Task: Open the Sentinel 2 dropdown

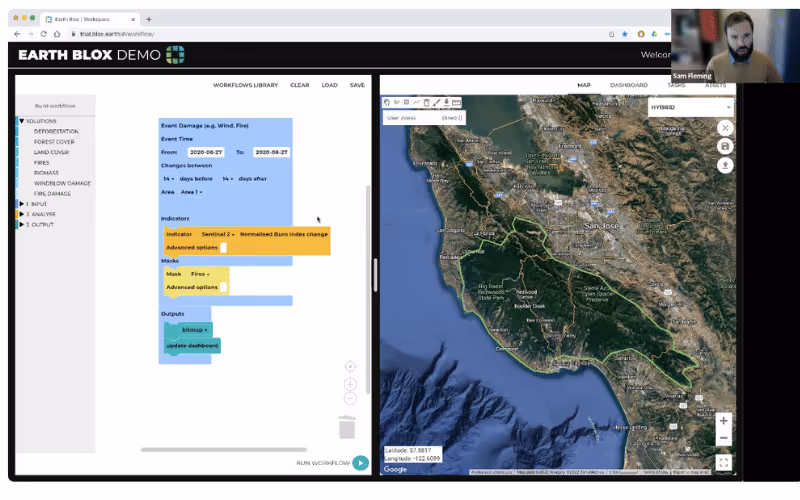Action: (218, 234)
